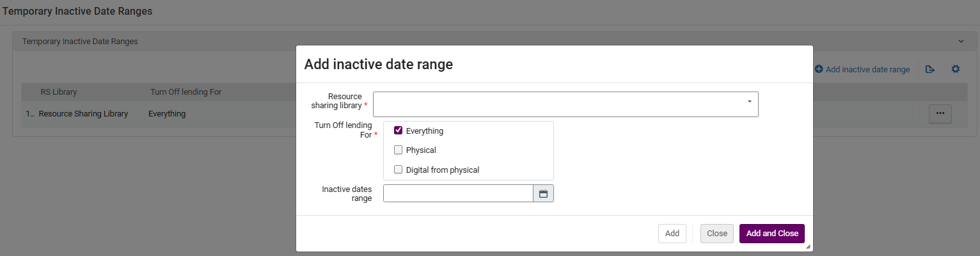Click the Inactive dates range input field

(458, 193)
